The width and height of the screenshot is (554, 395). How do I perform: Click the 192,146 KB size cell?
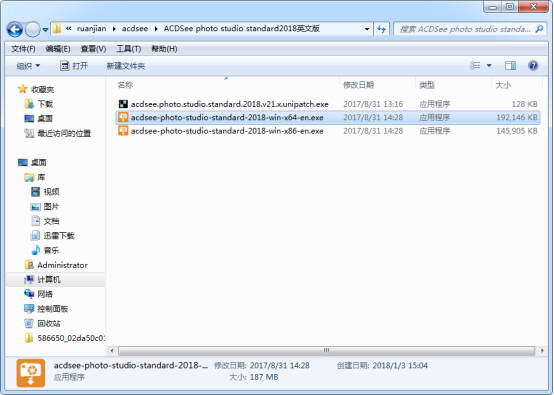click(x=517, y=117)
